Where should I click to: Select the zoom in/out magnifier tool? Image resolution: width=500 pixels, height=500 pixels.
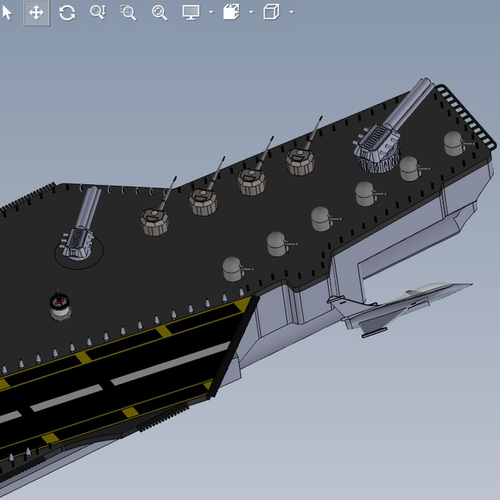98,12
